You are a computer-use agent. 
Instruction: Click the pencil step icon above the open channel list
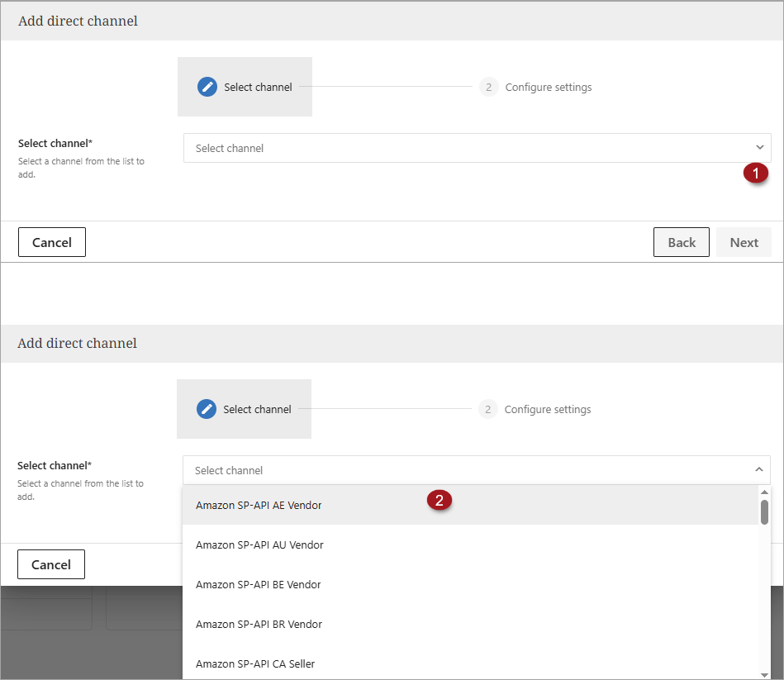click(x=207, y=409)
